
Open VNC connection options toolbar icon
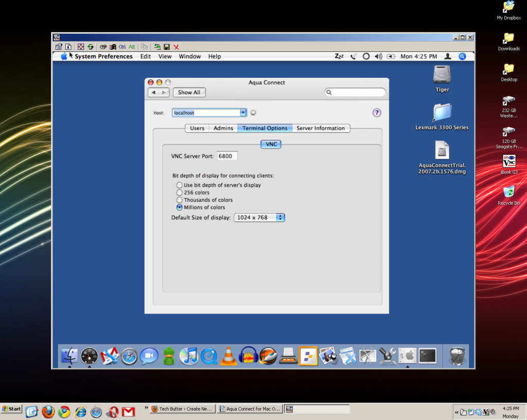click(59, 47)
